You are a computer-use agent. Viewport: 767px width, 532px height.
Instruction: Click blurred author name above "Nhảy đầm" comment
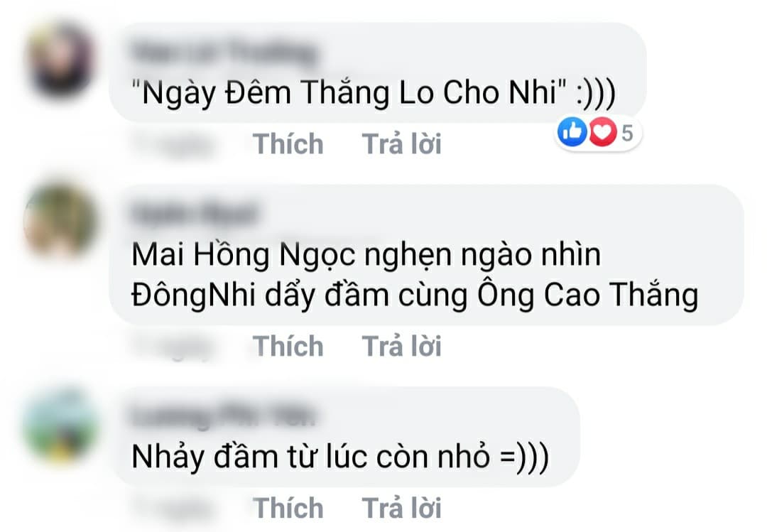click(224, 416)
